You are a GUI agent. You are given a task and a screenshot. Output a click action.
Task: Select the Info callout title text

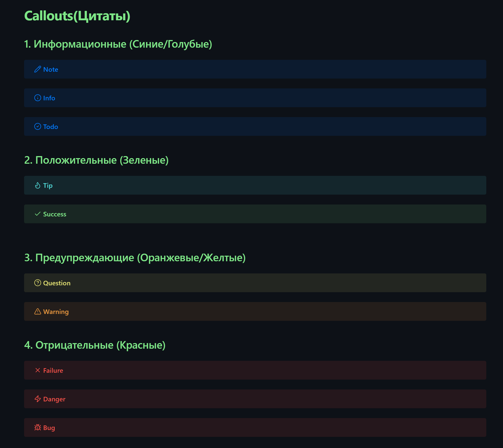point(49,98)
